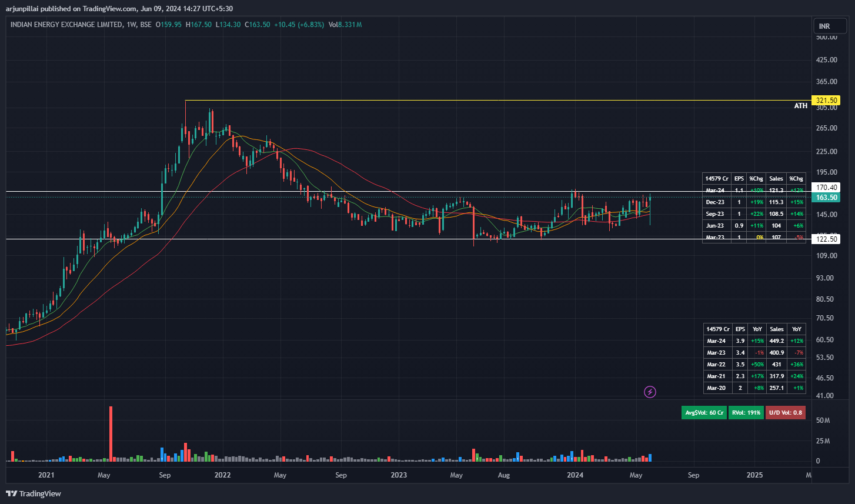Screen dimensions: 855x504
Task: Click the 449.2 annual sales cell
Action: coord(777,341)
